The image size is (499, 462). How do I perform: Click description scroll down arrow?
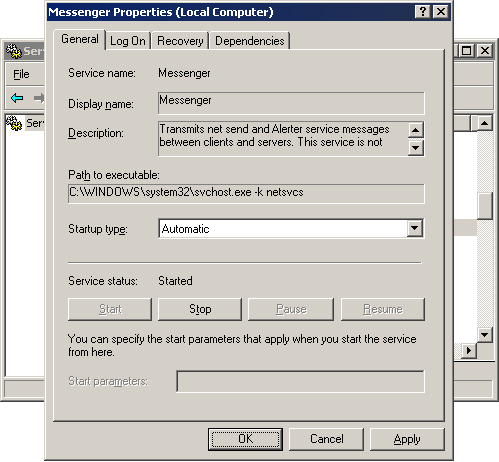pos(415,147)
